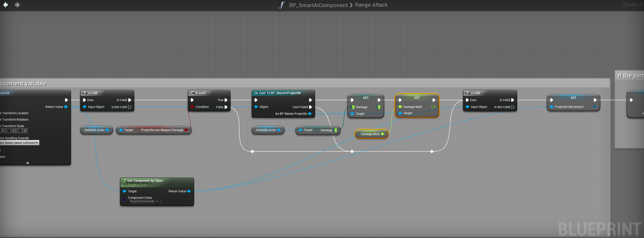
Task: Collapse the SpawnActor node's advanced pins arrow
Action: [x=28, y=163]
